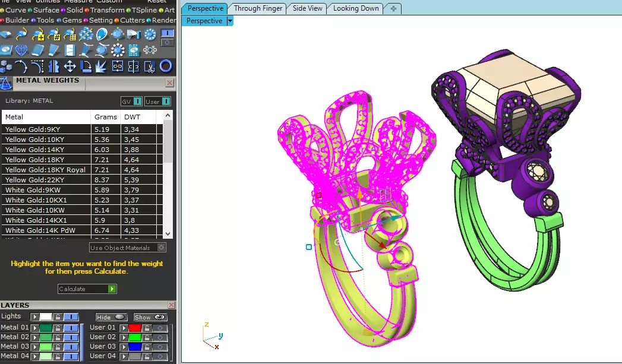This screenshot has width=622, height=364.
Task: Open the Perspective viewport dropdown arrow
Action: coord(230,21)
